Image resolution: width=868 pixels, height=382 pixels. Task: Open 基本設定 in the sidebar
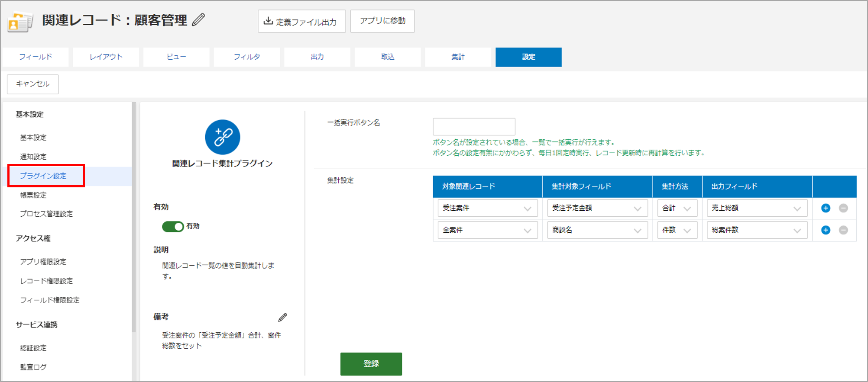coord(33,138)
